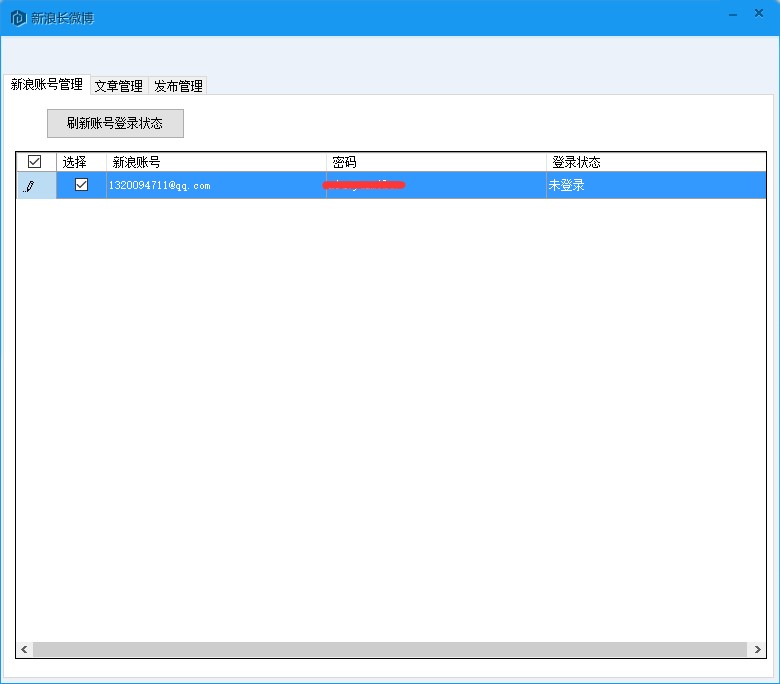Viewport: 780px width, 684px height.
Task: Click the password cell in account row
Action: click(436, 185)
